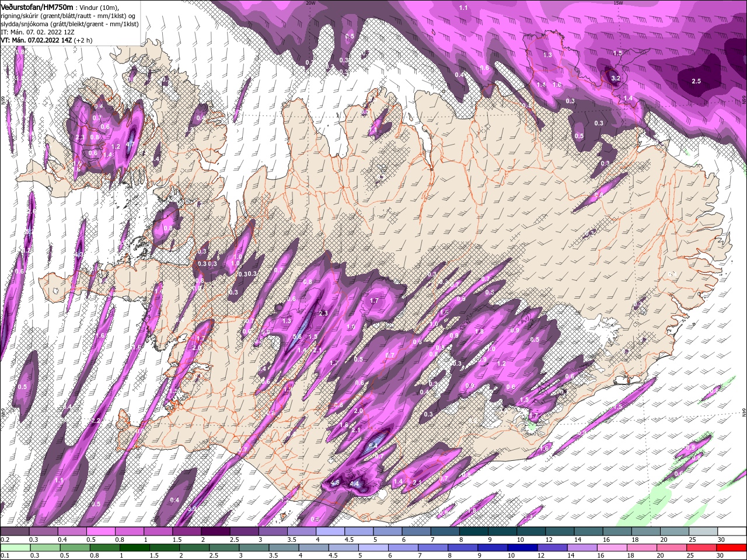Select bottom legend swatch between 0.1 and 0.3

[16, 548]
